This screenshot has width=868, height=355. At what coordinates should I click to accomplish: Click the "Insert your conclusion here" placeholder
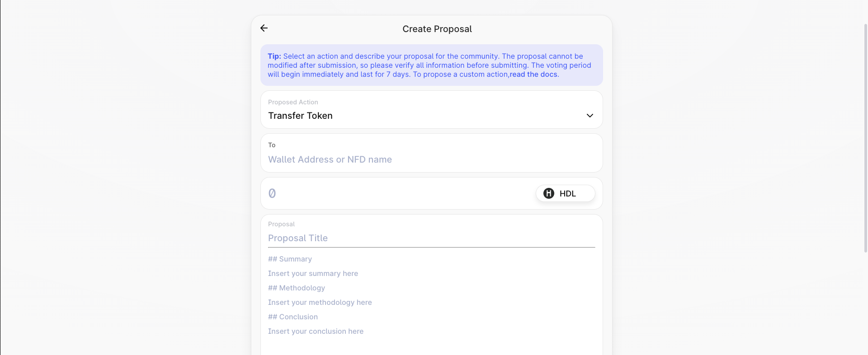click(x=316, y=331)
